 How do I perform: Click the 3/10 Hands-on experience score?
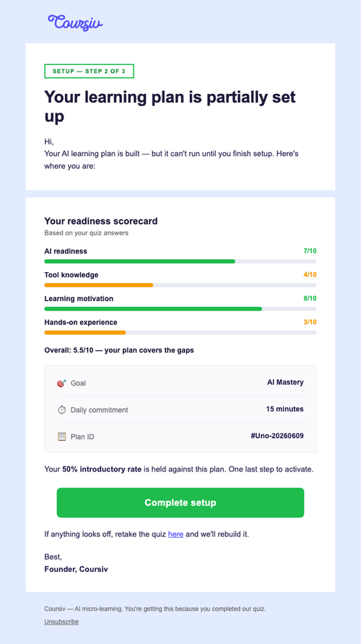point(310,322)
